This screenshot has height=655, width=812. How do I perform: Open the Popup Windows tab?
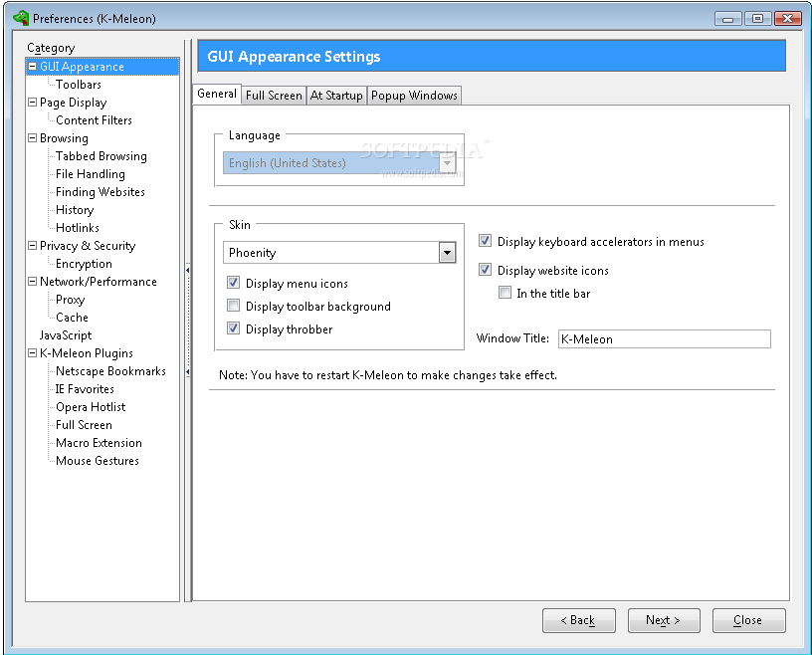click(x=414, y=96)
